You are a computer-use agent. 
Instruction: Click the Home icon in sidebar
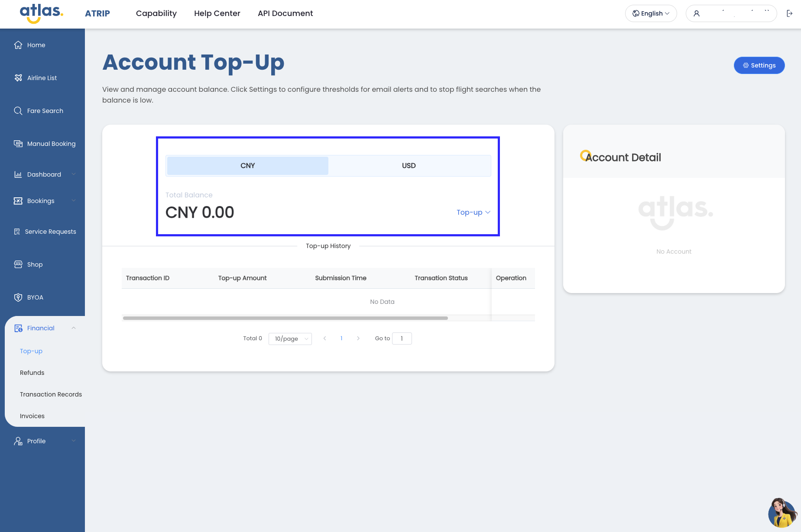18,45
